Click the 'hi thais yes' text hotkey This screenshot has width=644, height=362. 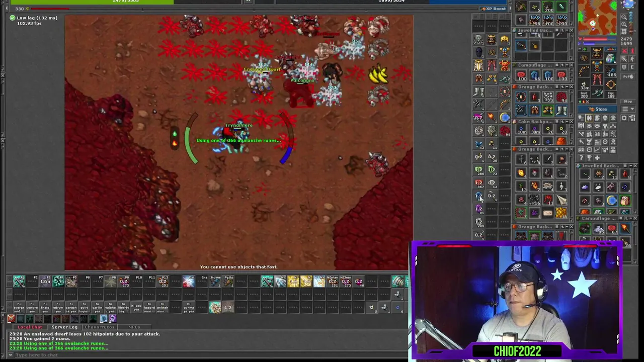click(45, 308)
